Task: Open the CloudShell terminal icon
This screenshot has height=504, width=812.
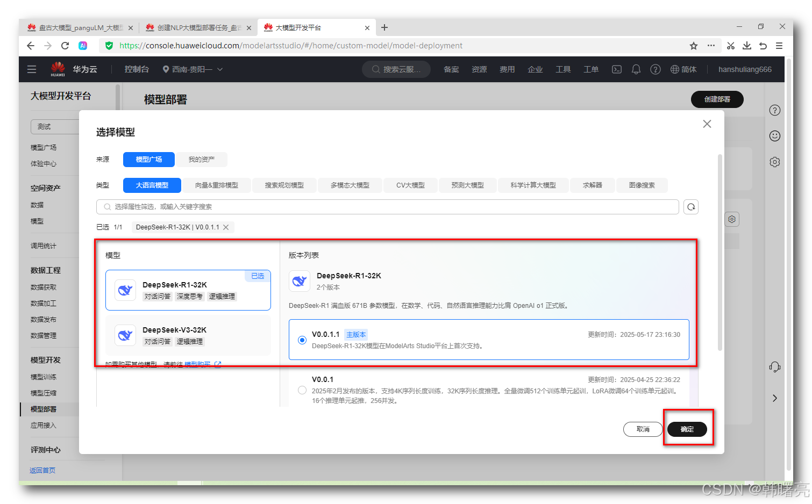Action: (x=617, y=69)
